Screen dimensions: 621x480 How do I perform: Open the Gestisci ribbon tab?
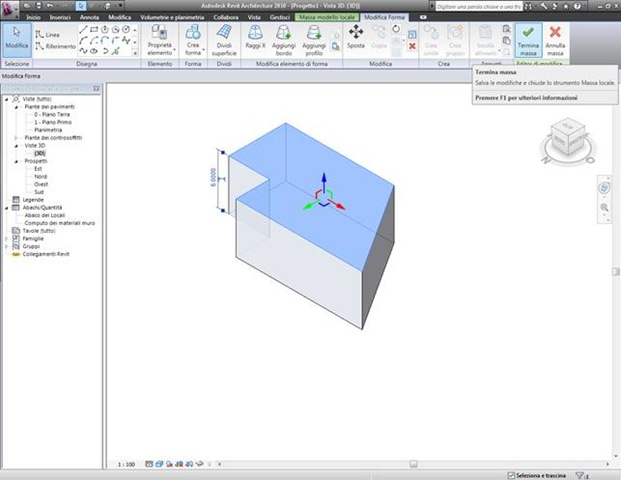[x=280, y=17]
